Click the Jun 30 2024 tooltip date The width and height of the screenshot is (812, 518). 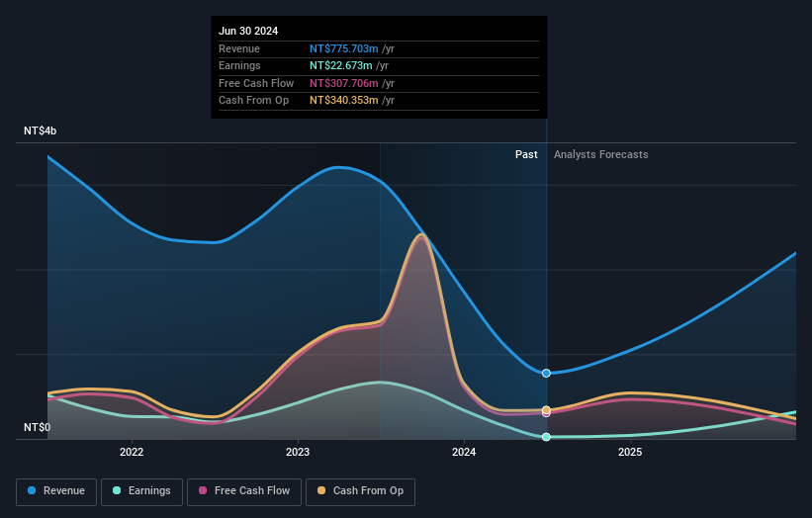pos(248,31)
